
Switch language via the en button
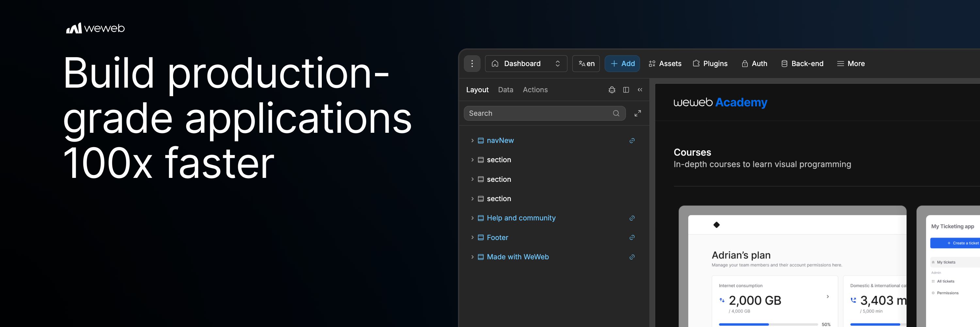pos(586,63)
